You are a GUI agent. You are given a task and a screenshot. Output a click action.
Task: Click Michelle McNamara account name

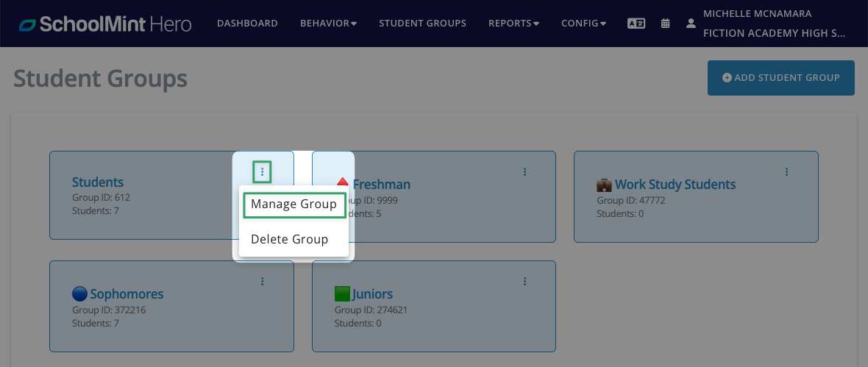tap(757, 14)
